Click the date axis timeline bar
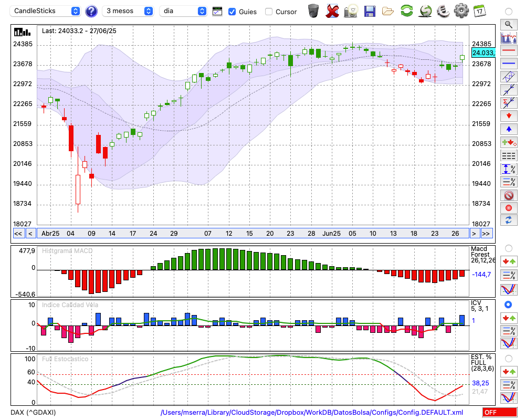Viewport: 525px width, 420px height. (253, 234)
